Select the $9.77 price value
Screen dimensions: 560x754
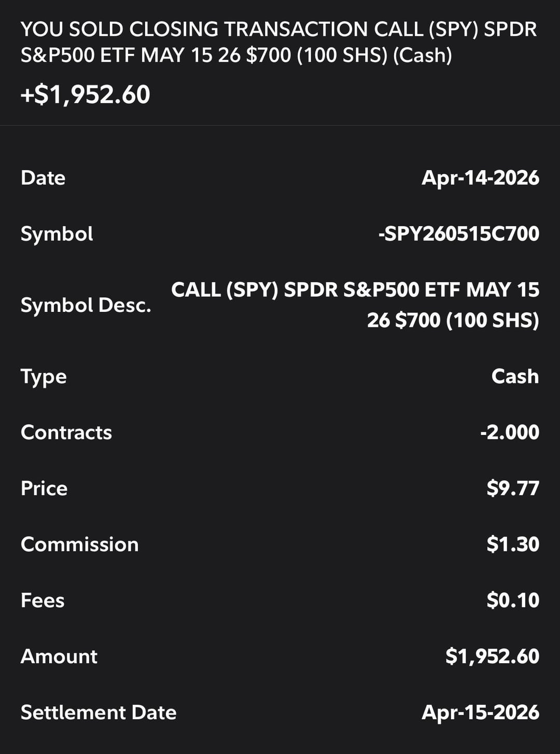point(513,489)
